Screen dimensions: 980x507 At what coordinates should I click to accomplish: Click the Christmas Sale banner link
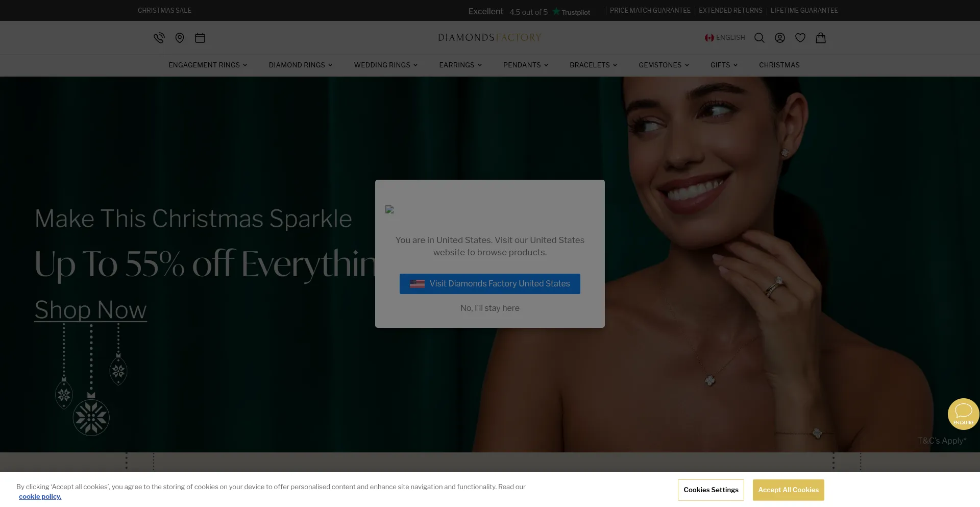coord(164,10)
